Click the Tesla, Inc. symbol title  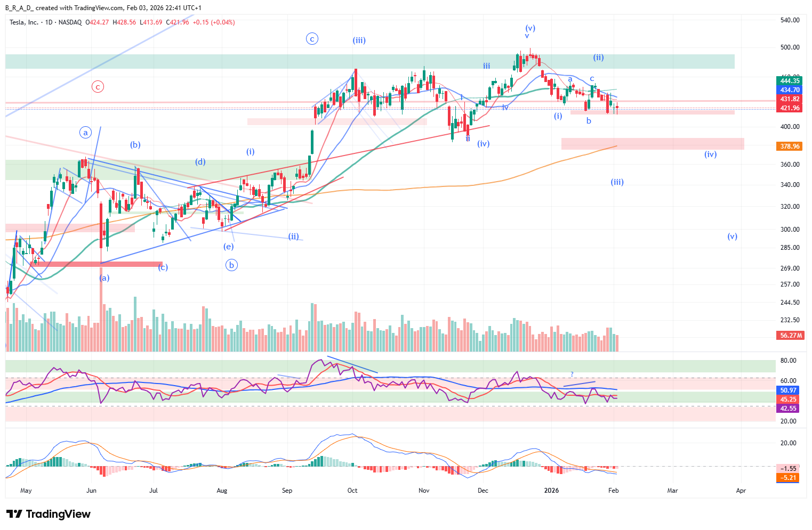point(24,22)
